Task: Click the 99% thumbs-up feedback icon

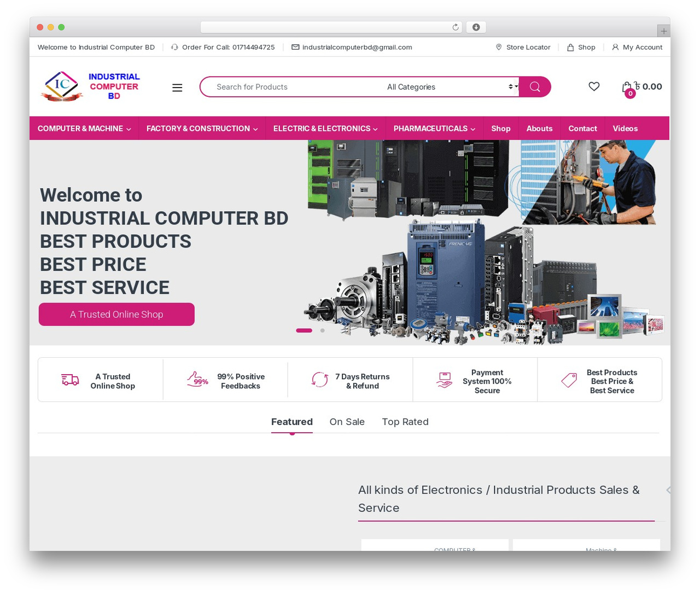Action: click(197, 379)
